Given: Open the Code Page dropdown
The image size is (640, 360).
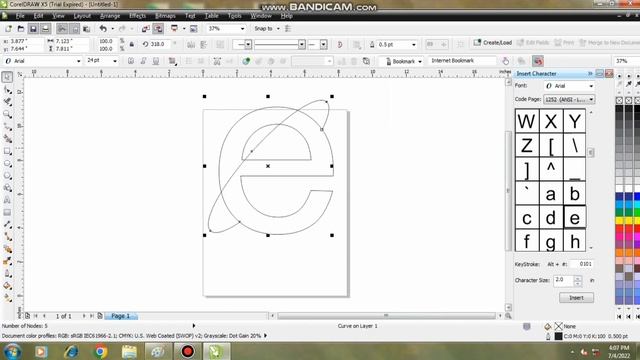Looking at the screenshot, I should coord(591,99).
